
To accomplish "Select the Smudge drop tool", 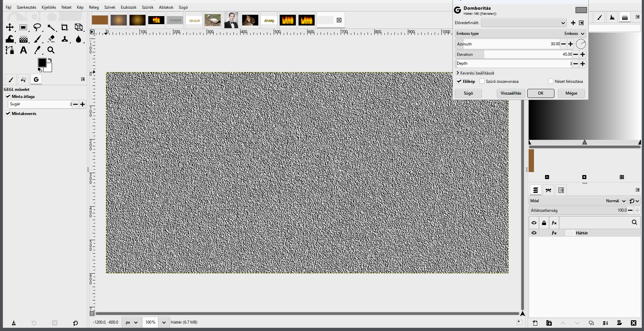I will [78, 39].
